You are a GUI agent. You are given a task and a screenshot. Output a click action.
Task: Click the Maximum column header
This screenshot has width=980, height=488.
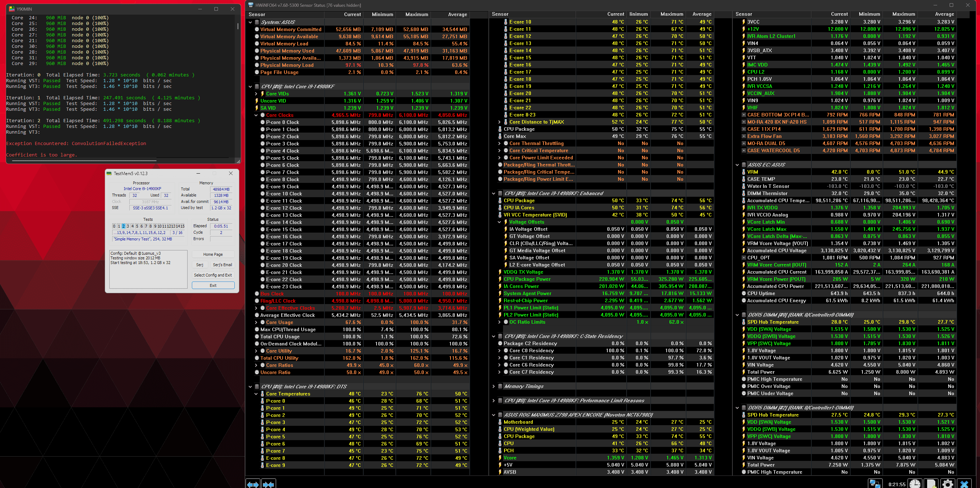(416, 14)
